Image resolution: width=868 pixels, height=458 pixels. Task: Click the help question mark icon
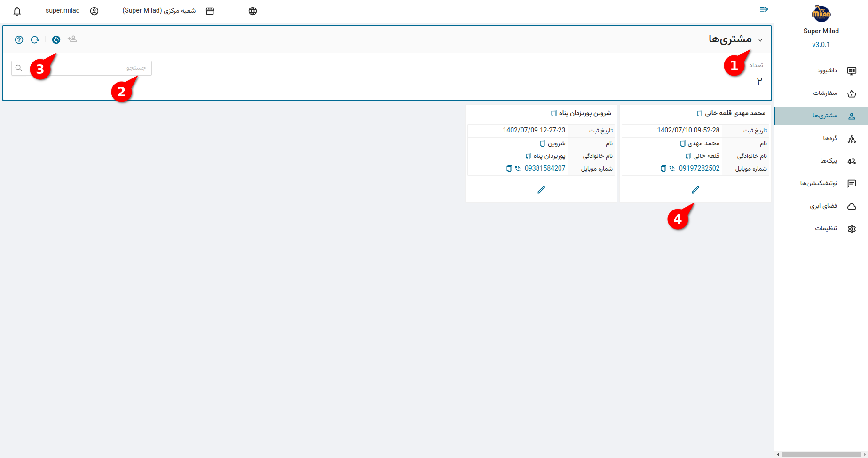[19, 40]
